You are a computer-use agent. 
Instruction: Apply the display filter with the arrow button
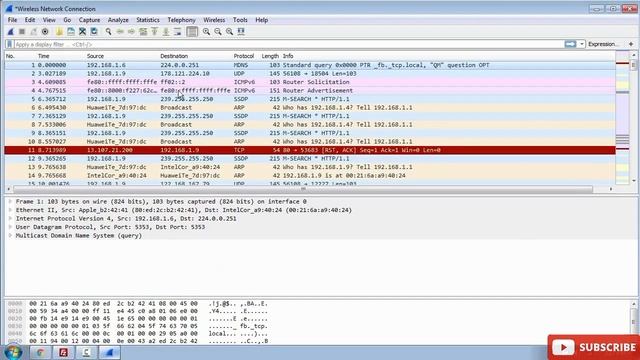click(x=570, y=44)
